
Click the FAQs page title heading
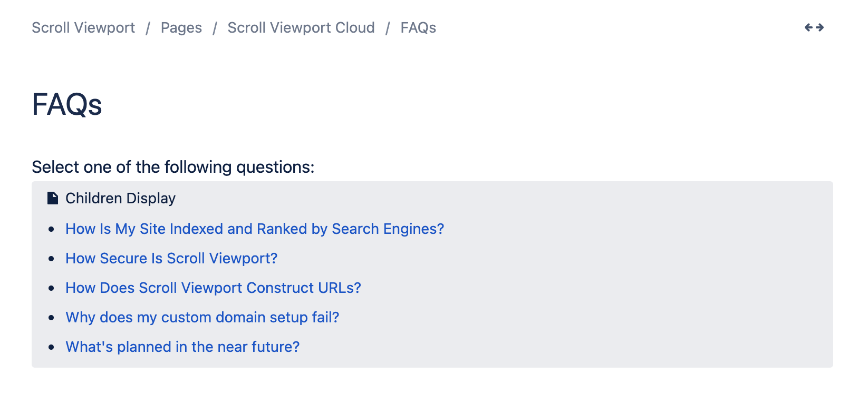67,104
